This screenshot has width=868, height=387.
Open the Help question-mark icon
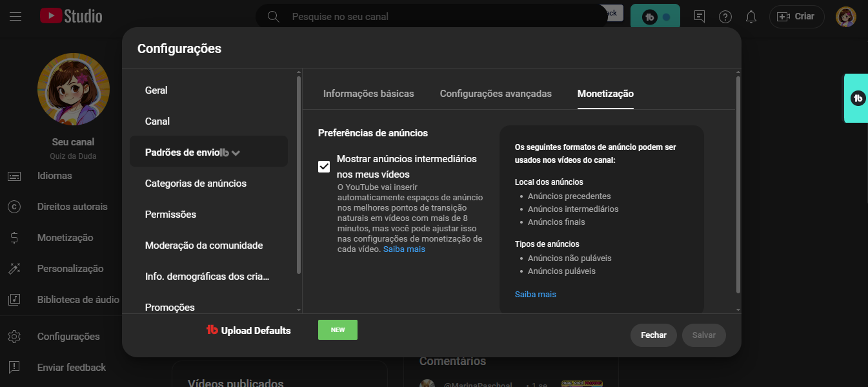pyautogui.click(x=725, y=17)
